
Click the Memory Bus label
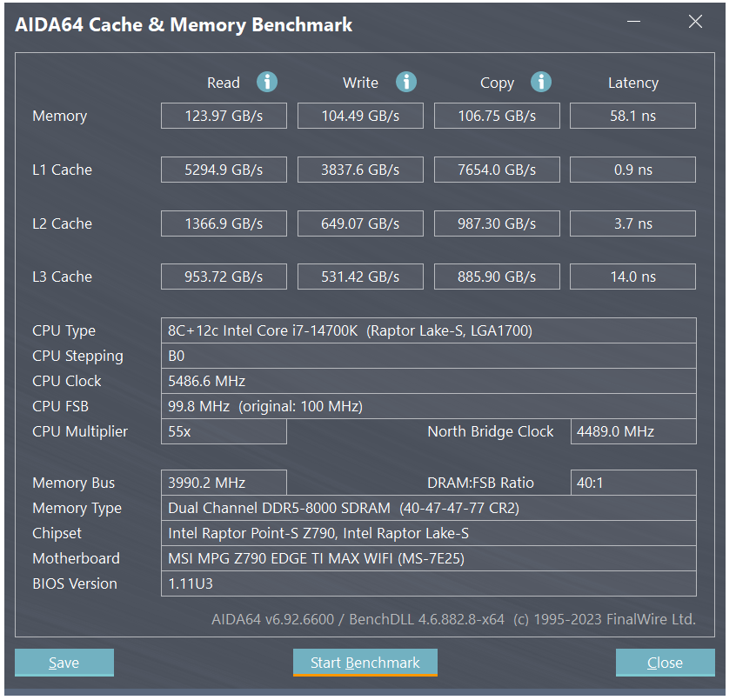point(73,483)
